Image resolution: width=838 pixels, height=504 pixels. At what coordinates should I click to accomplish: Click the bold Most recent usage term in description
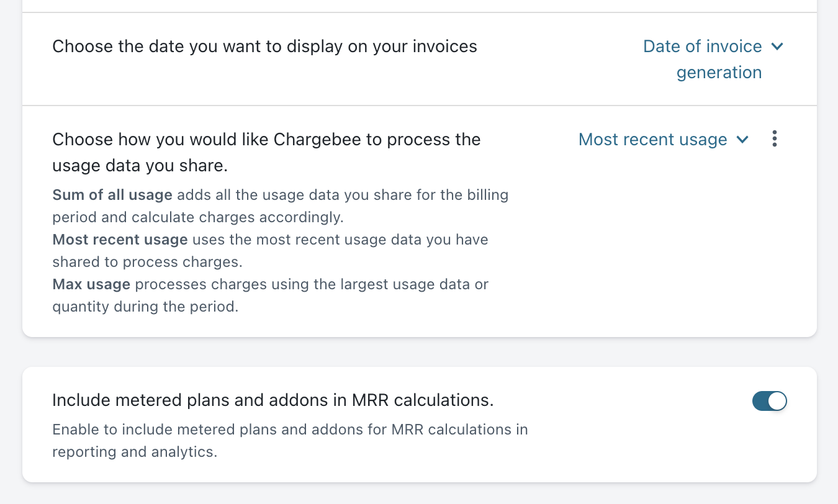pos(120,240)
